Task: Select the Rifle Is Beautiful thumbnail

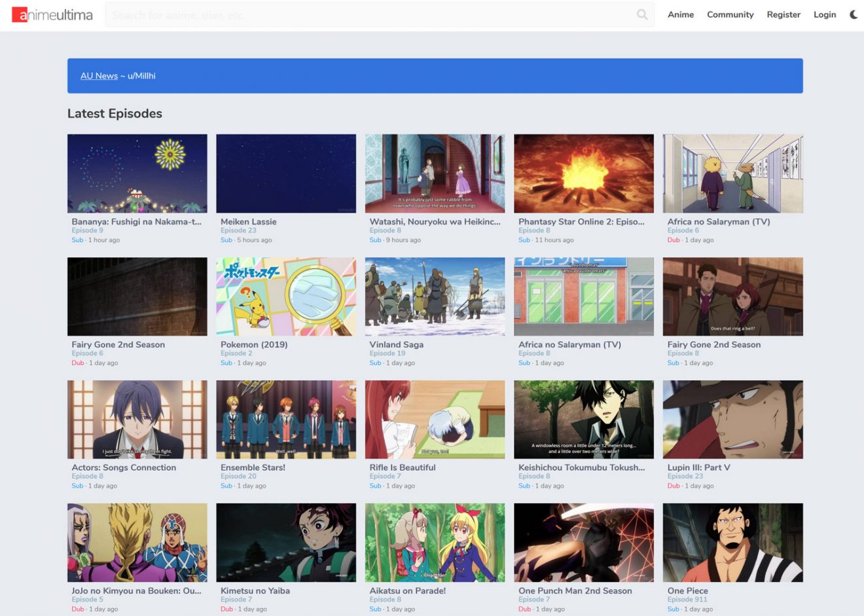Action: click(x=435, y=420)
